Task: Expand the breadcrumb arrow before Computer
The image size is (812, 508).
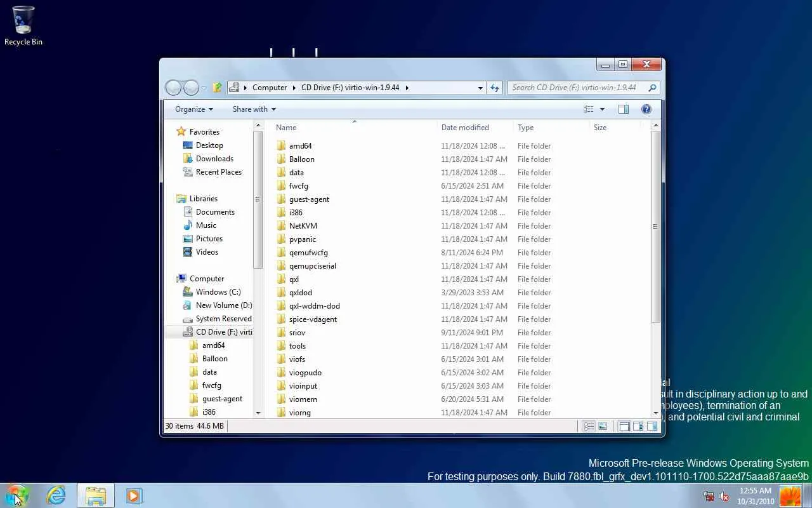Action: tap(246, 88)
